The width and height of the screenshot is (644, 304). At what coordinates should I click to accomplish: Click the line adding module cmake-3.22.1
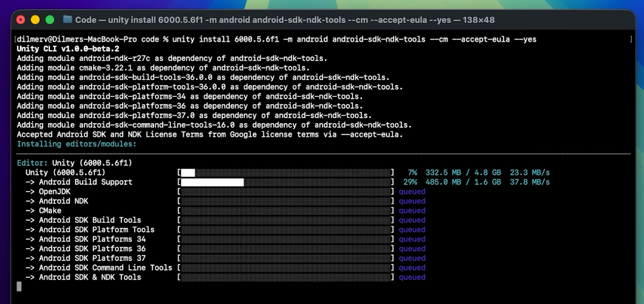tap(163, 68)
